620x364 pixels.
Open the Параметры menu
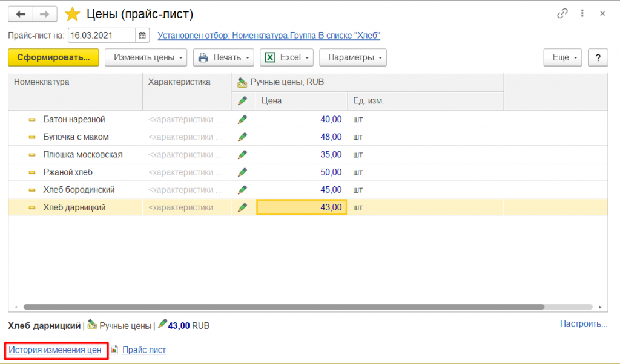click(352, 57)
